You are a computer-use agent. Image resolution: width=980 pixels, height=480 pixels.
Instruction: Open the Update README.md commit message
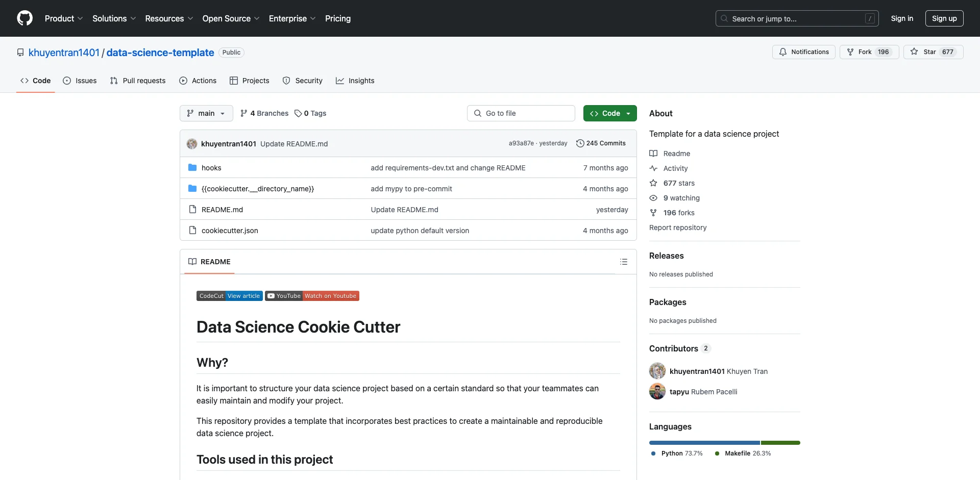(x=294, y=144)
